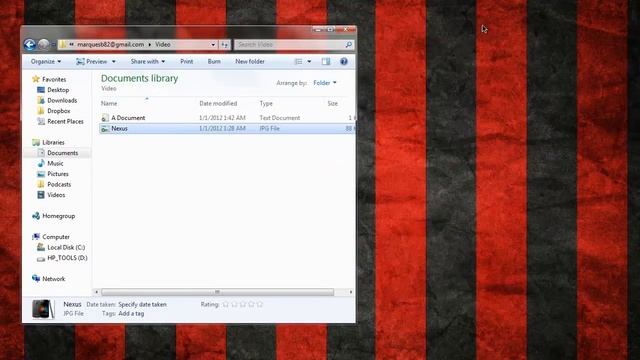Click the HP_TOOLS (D:) drive icon

click(x=41, y=258)
